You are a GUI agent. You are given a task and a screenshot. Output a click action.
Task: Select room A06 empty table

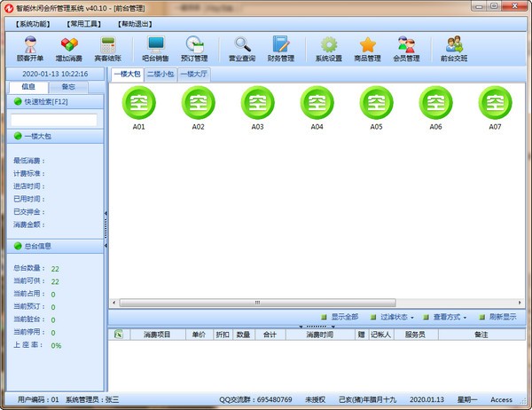pyautogui.click(x=435, y=105)
